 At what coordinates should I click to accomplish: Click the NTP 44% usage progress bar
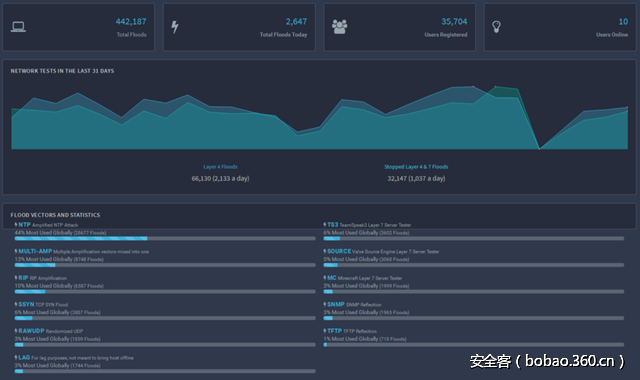pyautogui.click(x=165, y=238)
